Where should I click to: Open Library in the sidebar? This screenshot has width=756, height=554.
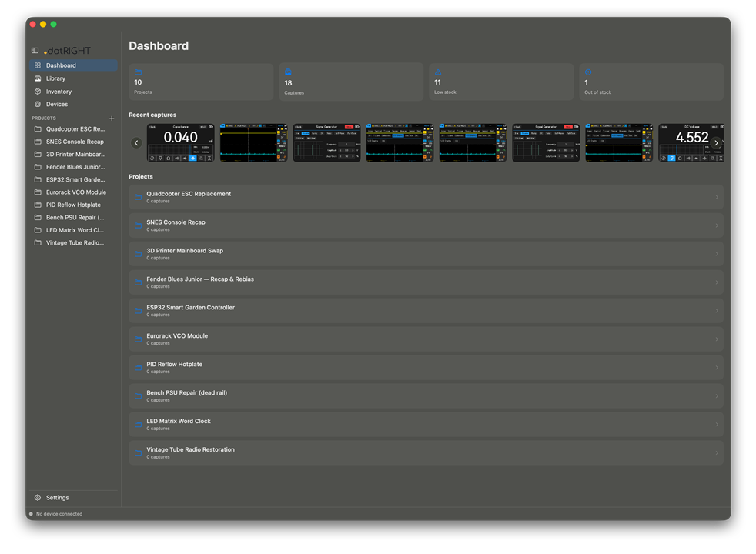point(73,78)
